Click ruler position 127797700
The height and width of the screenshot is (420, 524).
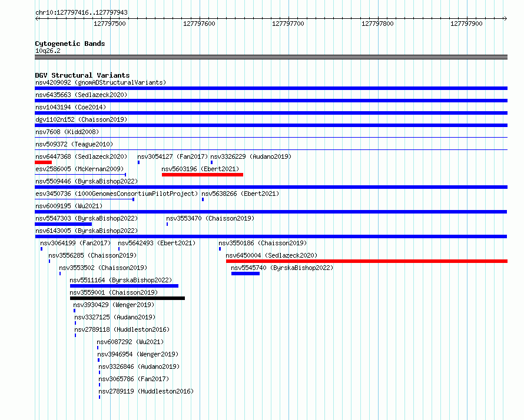pyautogui.click(x=288, y=24)
